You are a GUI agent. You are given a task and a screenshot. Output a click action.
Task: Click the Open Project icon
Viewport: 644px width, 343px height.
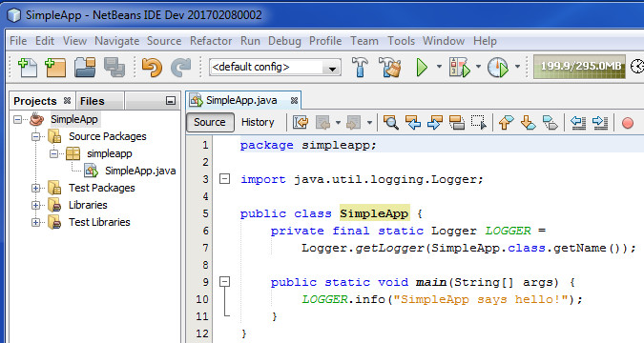tap(85, 68)
